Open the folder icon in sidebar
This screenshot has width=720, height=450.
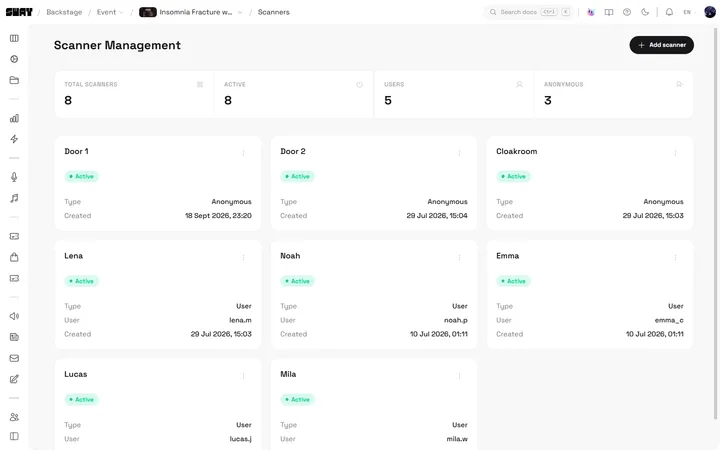[14, 80]
